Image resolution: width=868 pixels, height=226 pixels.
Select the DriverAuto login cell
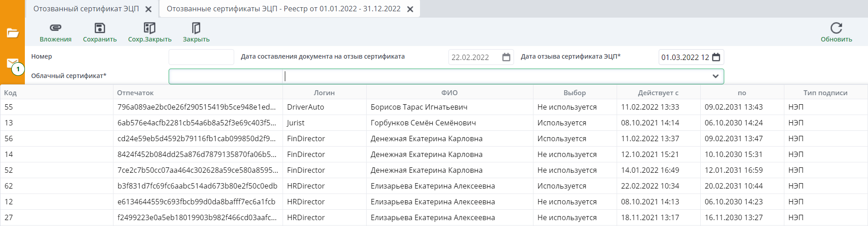(x=306, y=107)
